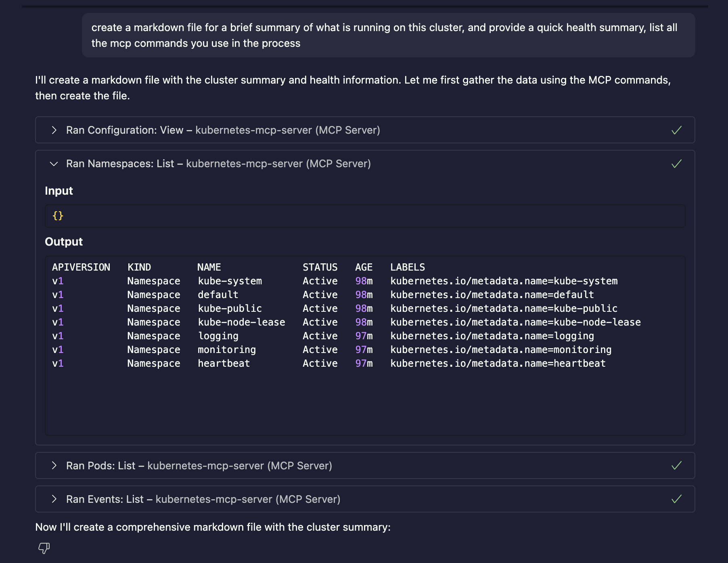Image resolution: width=728 pixels, height=563 pixels.
Task: Click label kubernetes.io/metadata.name=kube-public
Action: (x=504, y=309)
